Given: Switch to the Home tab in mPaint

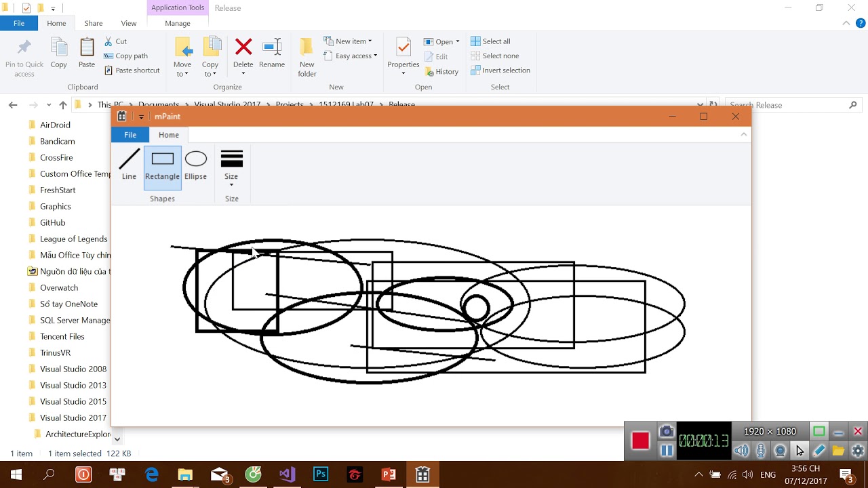Looking at the screenshot, I should pos(169,135).
